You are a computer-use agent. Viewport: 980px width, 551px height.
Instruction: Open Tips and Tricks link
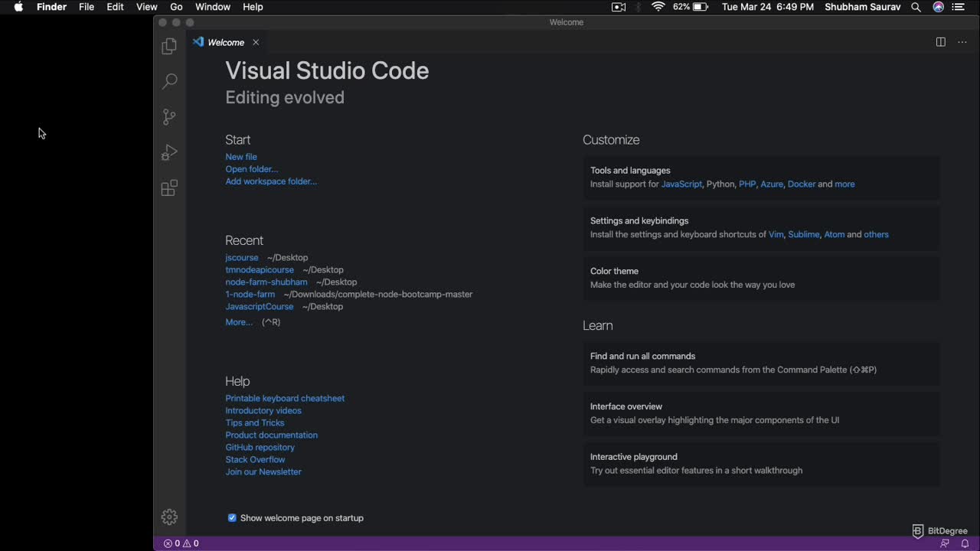[255, 423]
